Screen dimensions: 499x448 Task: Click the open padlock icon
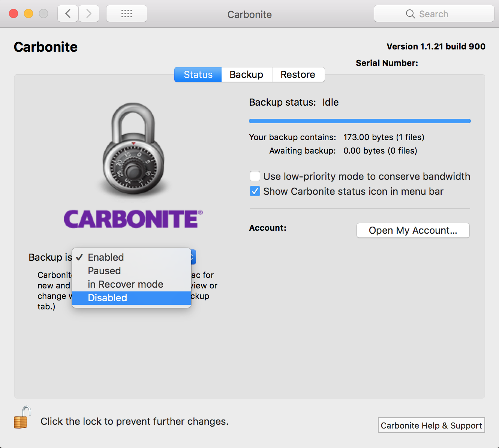click(x=22, y=418)
